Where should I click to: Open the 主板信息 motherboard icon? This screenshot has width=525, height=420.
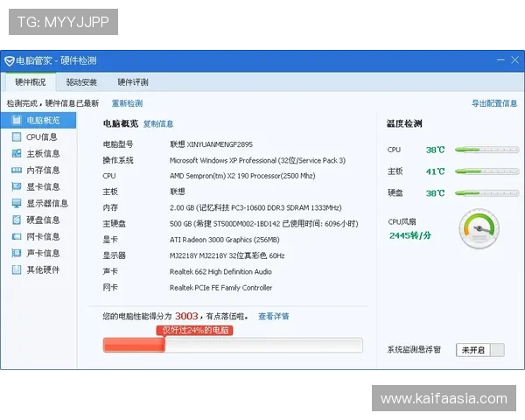point(16,153)
